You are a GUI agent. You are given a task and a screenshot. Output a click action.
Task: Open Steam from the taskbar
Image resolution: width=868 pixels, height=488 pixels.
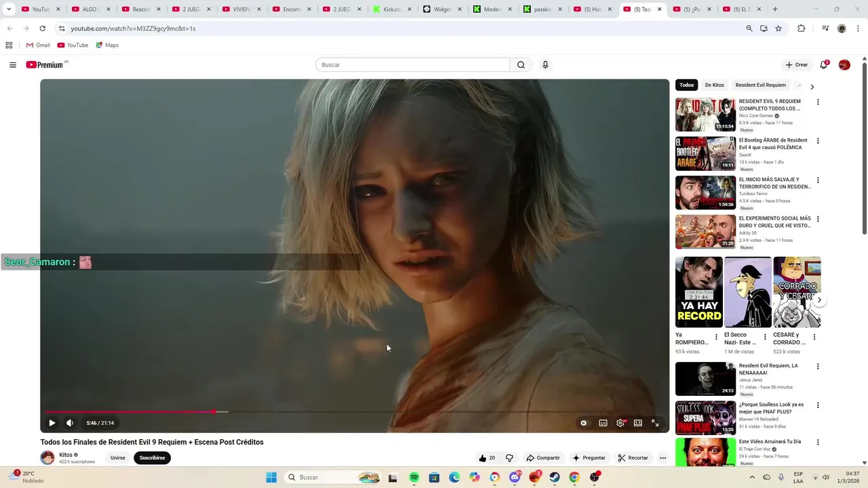point(555,477)
